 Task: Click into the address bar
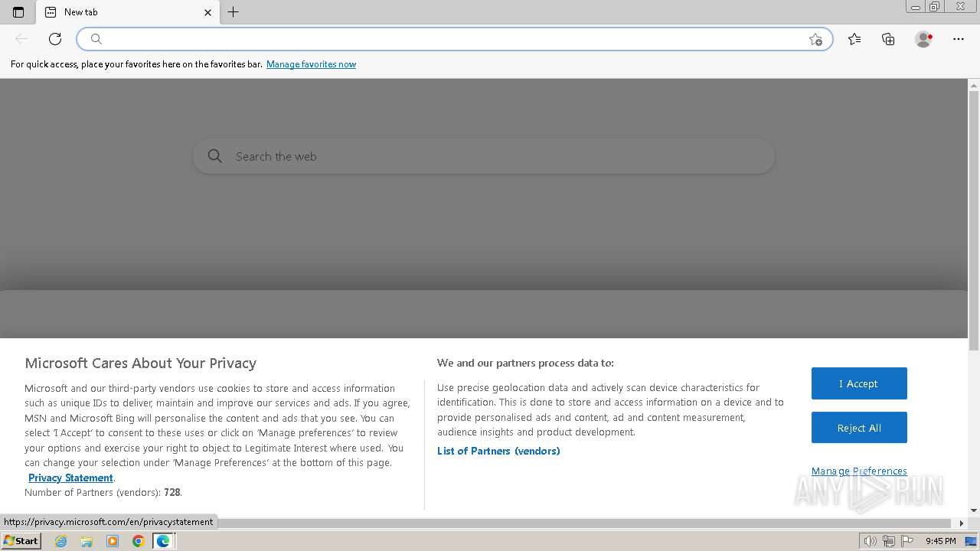point(454,39)
